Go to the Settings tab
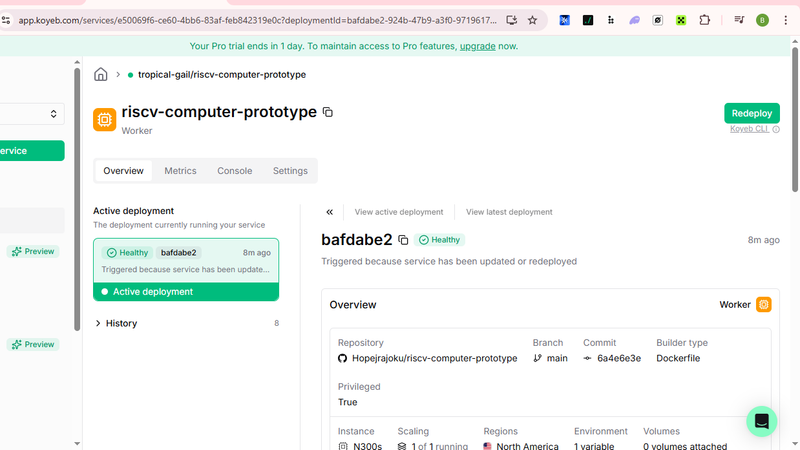Viewport: 800px width, 450px height. click(x=290, y=171)
